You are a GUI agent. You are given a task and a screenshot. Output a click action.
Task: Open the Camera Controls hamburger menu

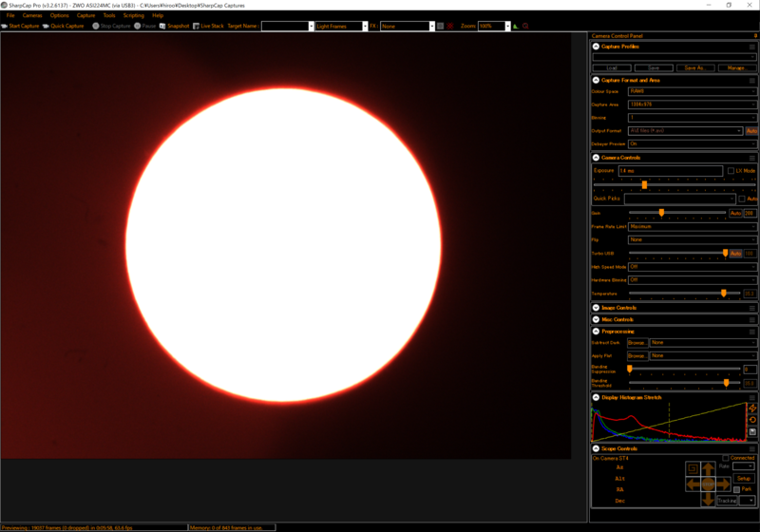pos(752,158)
